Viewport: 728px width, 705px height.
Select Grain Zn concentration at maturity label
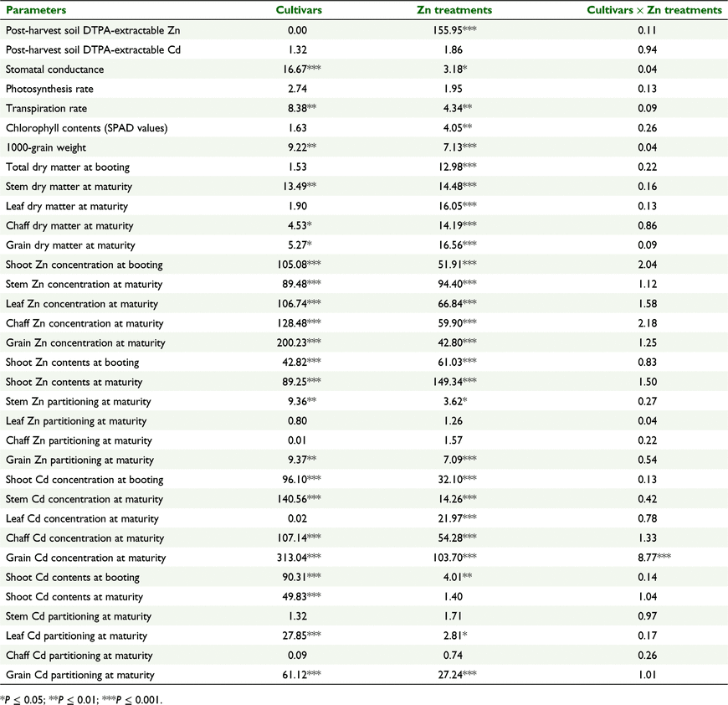[85, 342]
